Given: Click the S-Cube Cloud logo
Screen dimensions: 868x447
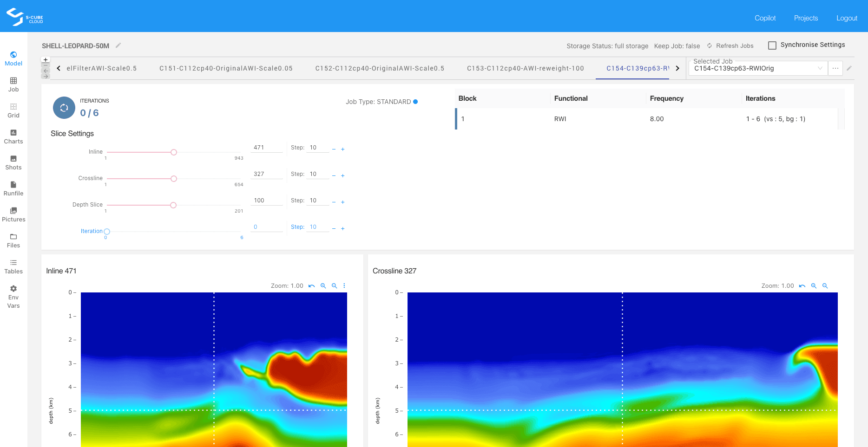Looking at the screenshot, I should click(x=25, y=17).
